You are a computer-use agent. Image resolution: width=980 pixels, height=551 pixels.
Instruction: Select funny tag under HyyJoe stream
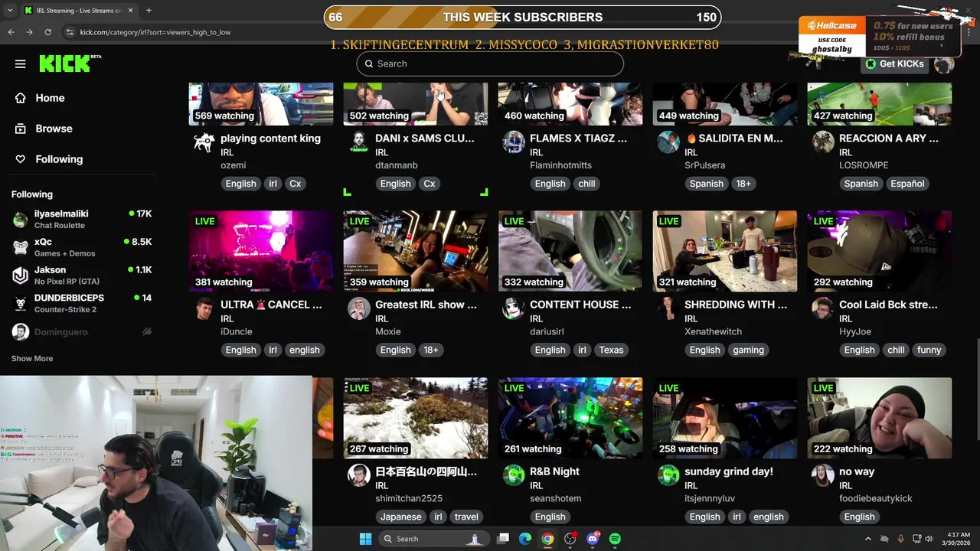pos(929,350)
